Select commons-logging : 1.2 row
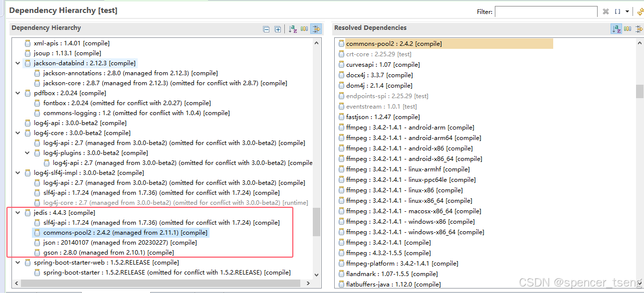 point(136,113)
